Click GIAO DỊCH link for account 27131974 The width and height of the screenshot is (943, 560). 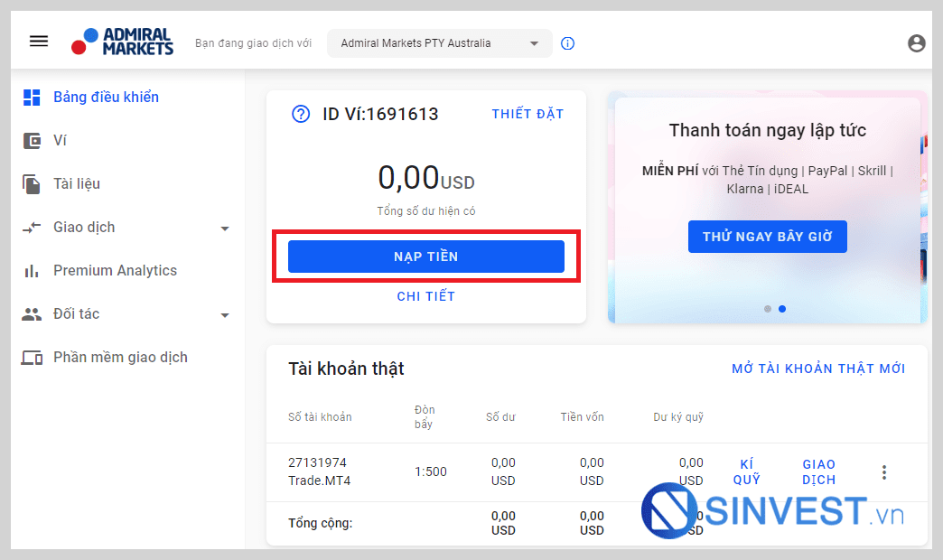(818, 472)
